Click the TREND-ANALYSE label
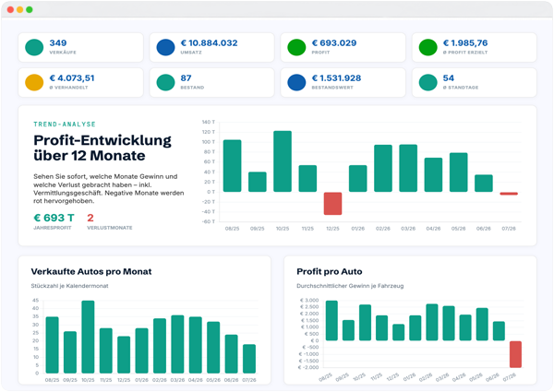Viewport: 554px width, 392px height. 65,125
